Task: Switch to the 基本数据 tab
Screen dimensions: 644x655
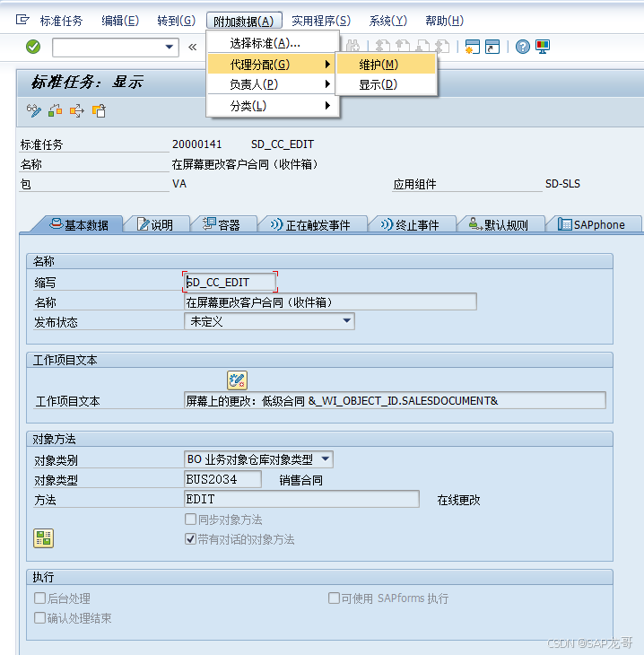Action: (79, 224)
